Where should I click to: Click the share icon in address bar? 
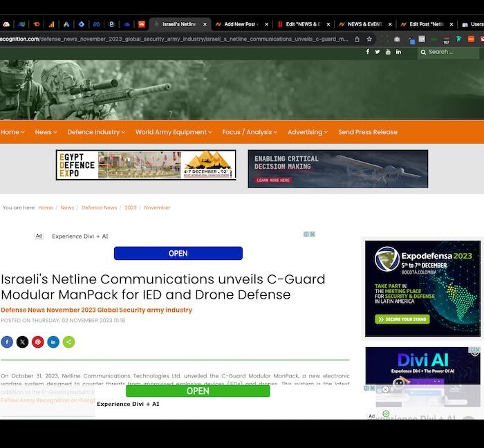[x=357, y=39]
